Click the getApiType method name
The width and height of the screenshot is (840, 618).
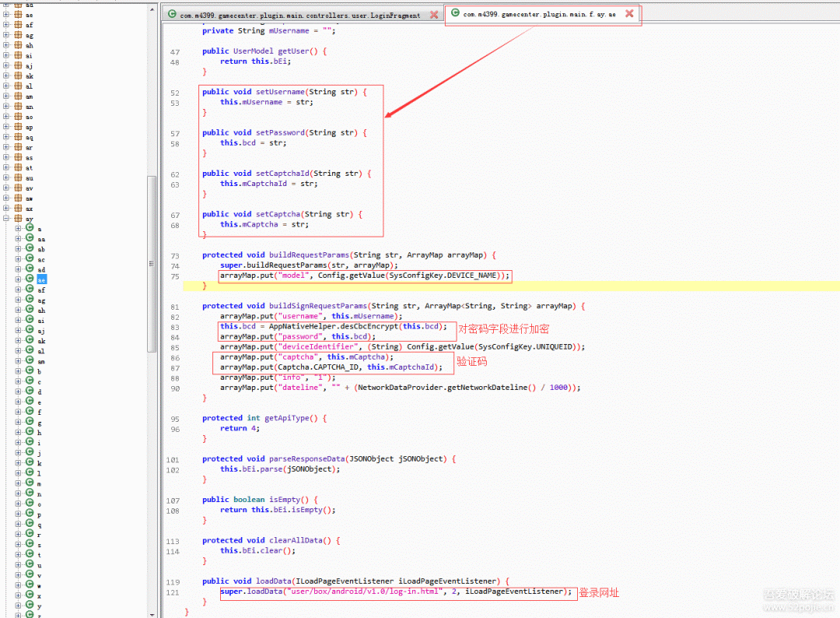coord(286,418)
